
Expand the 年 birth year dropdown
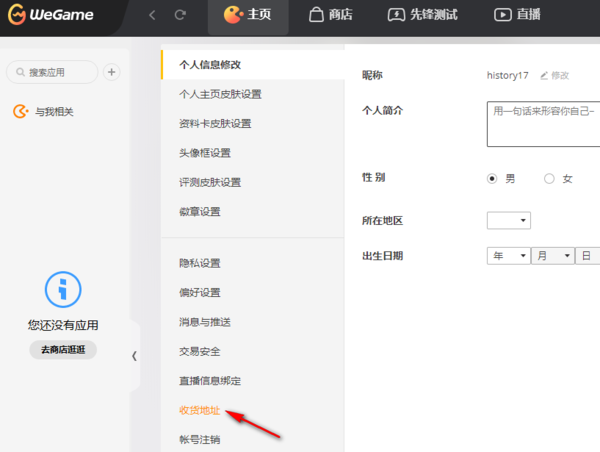508,256
